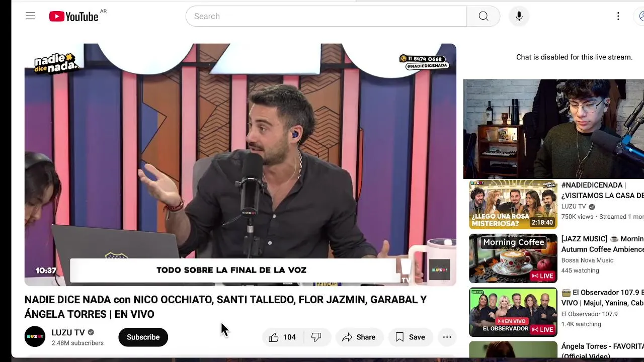Share the live stream
644x362 pixels.
(359, 337)
